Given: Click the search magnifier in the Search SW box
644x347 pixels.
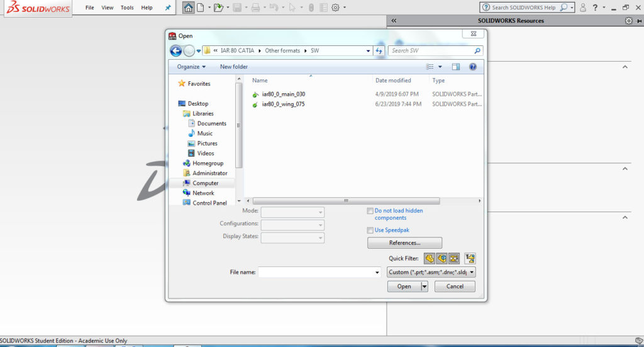Looking at the screenshot, I should coord(477,50).
